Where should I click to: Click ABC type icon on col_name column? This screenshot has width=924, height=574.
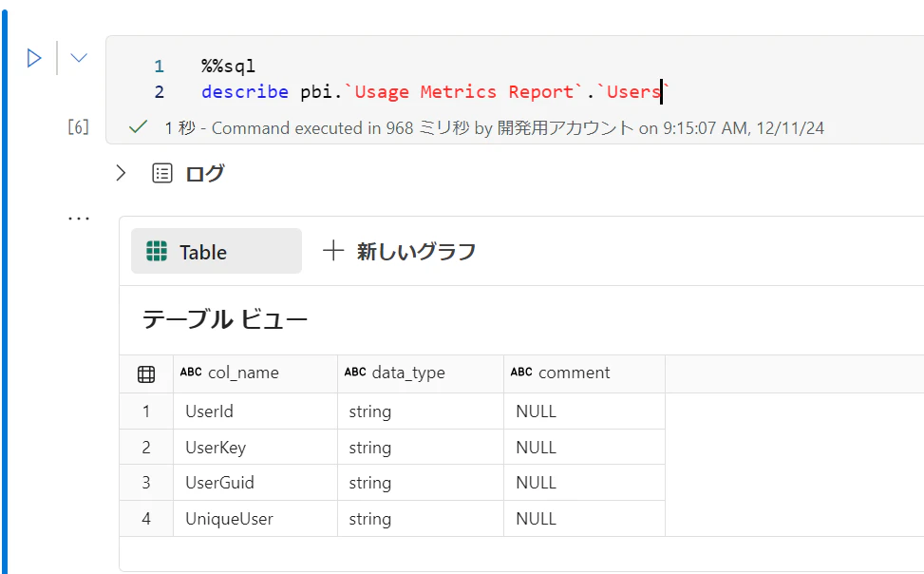[191, 372]
